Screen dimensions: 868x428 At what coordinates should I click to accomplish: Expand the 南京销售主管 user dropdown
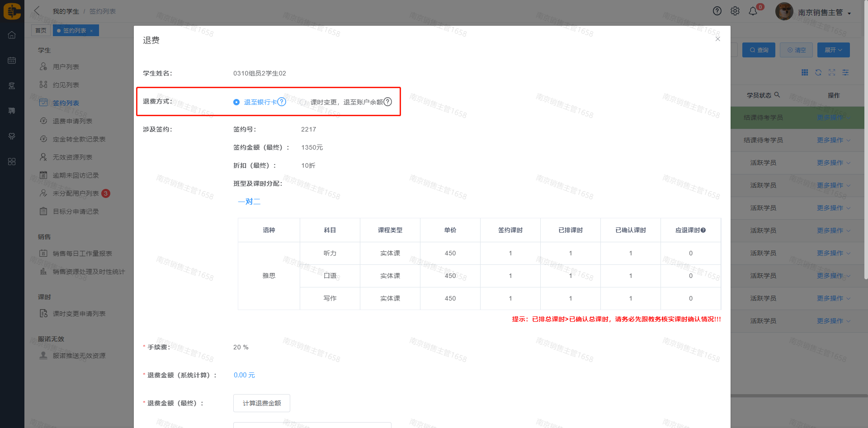pos(849,13)
